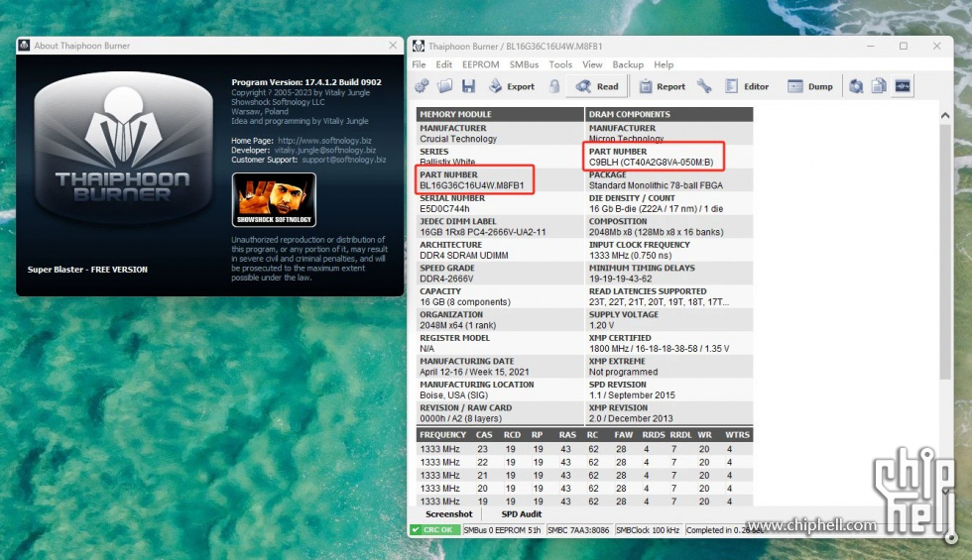Image resolution: width=972 pixels, height=560 pixels.
Task: Click supply voltage value 1.20 V
Action: pos(601,325)
